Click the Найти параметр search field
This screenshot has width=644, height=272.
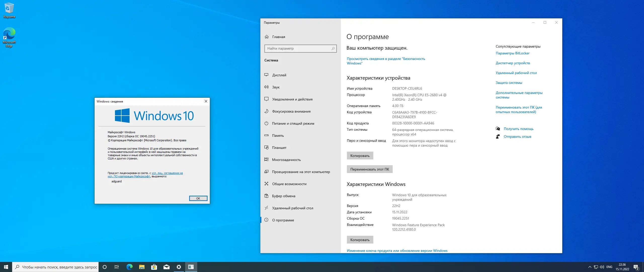[298, 48]
